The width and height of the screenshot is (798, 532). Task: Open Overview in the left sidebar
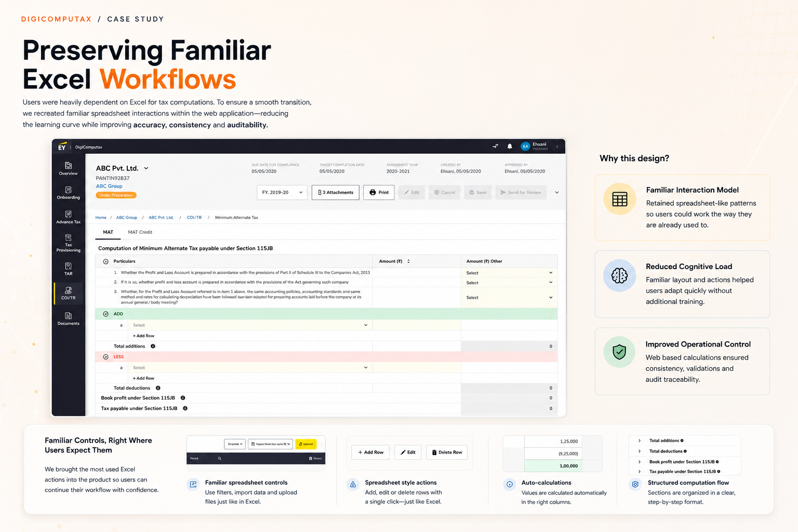pos(68,169)
